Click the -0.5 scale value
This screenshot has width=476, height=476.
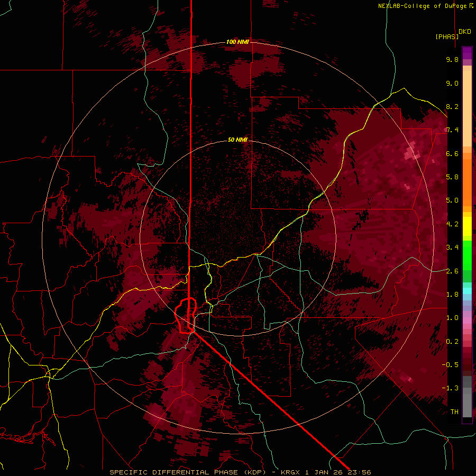450,365
